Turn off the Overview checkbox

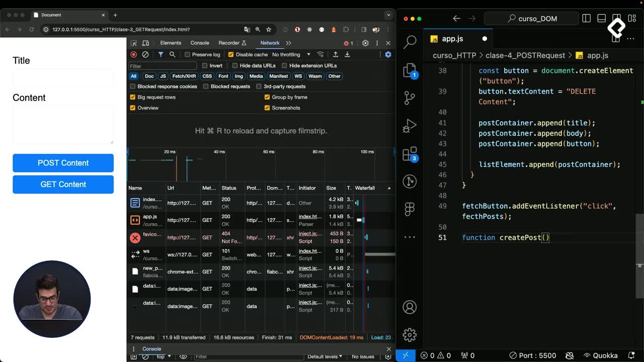133,108
